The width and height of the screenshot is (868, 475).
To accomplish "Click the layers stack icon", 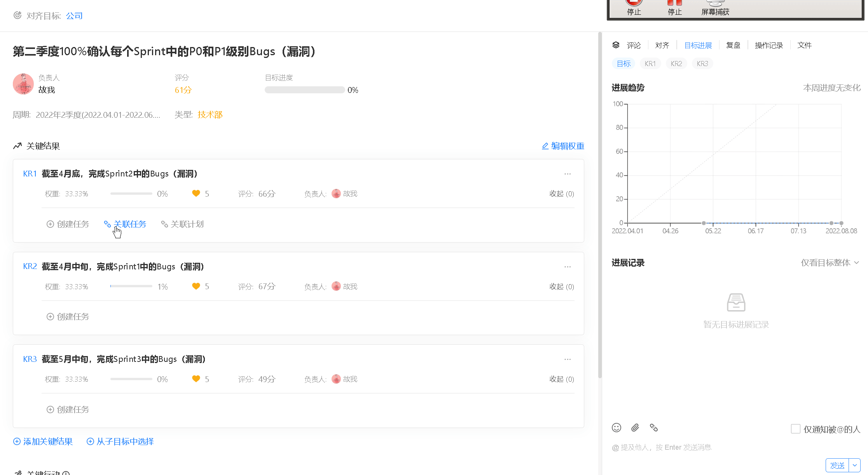I will [616, 45].
